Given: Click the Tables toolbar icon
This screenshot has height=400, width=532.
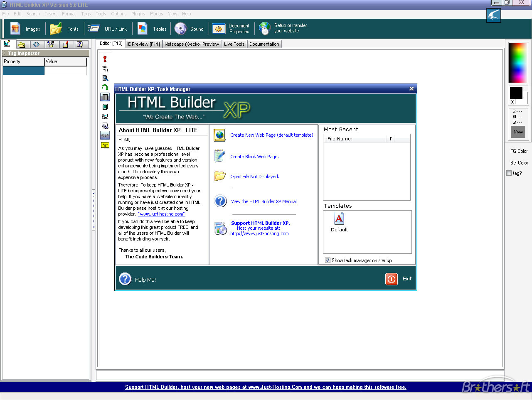Looking at the screenshot, I should click(143, 29).
